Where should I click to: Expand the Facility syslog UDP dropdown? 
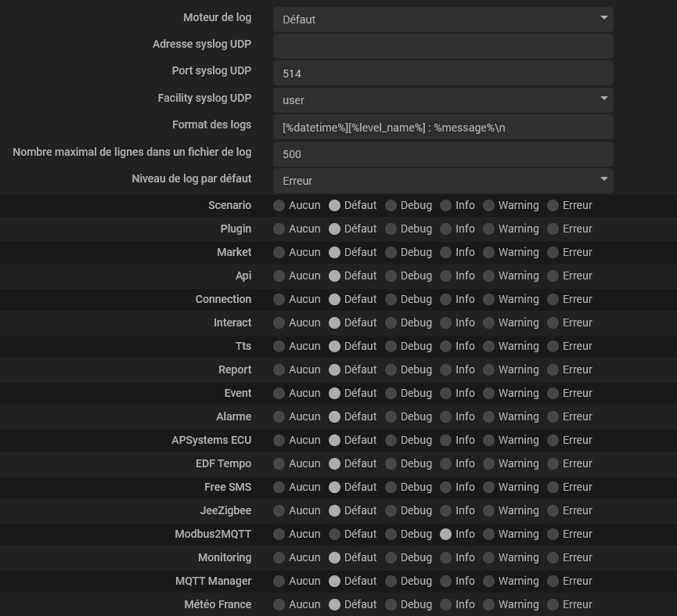coord(443,100)
